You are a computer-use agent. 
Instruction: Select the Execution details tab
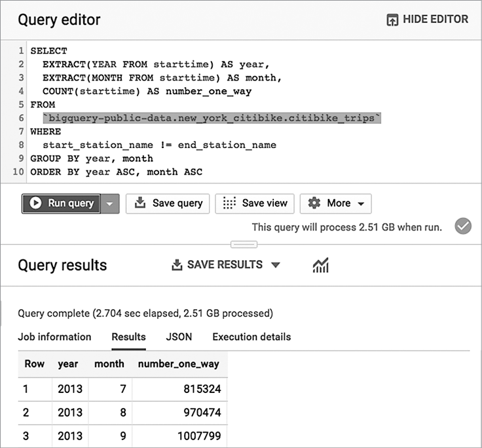(251, 337)
